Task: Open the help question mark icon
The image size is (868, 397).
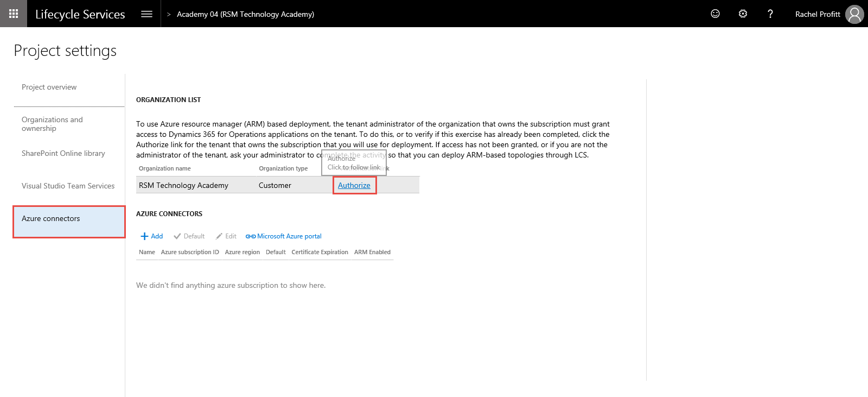Action: click(770, 14)
